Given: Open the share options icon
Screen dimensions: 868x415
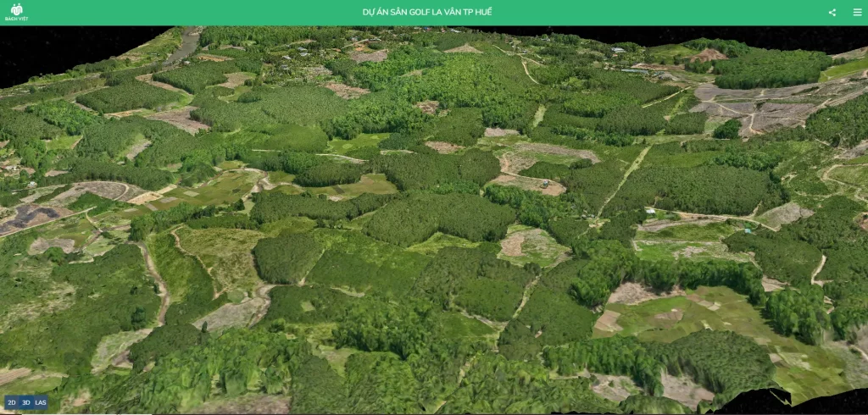Looking at the screenshot, I should (832, 13).
